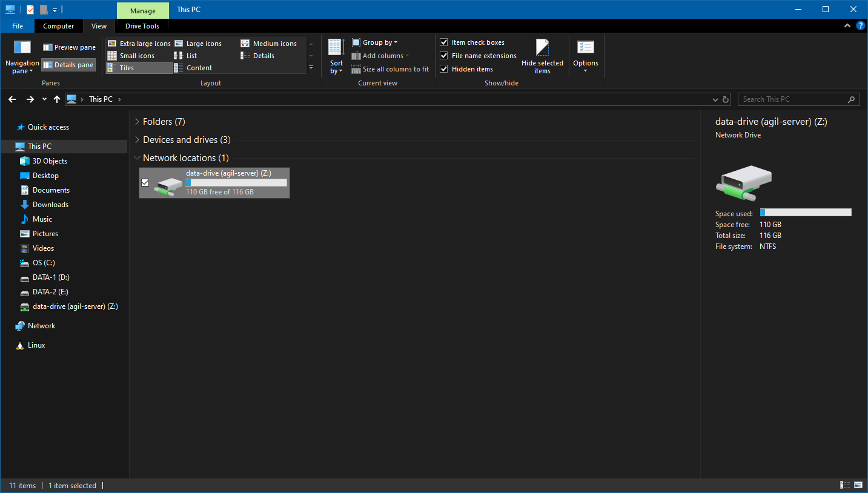Image resolution: width=868 pixels, height=493 pixels.
Task: Switch to large thumbnails via the status bar icon
Action: tap(858, 485)
